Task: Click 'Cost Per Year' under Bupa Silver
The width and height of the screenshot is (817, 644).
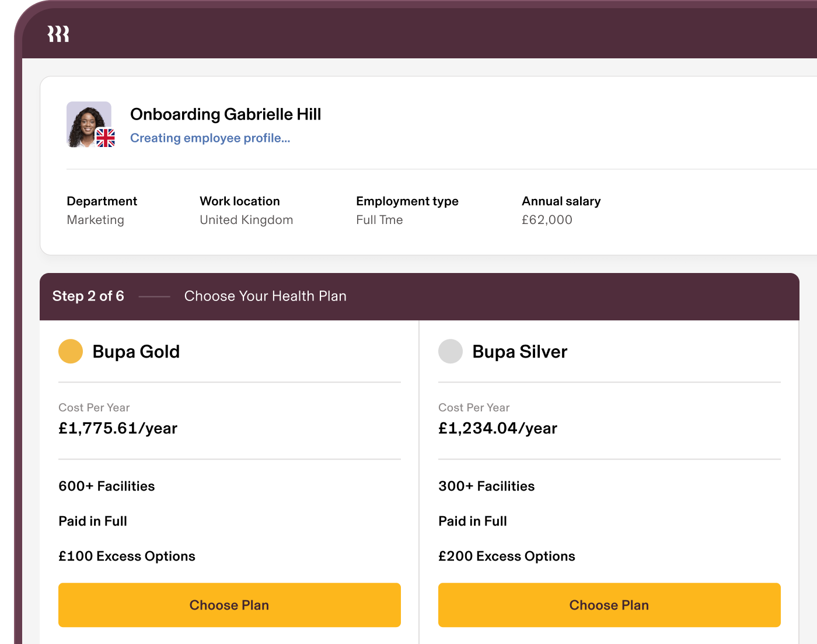Action: pos(474,408)
